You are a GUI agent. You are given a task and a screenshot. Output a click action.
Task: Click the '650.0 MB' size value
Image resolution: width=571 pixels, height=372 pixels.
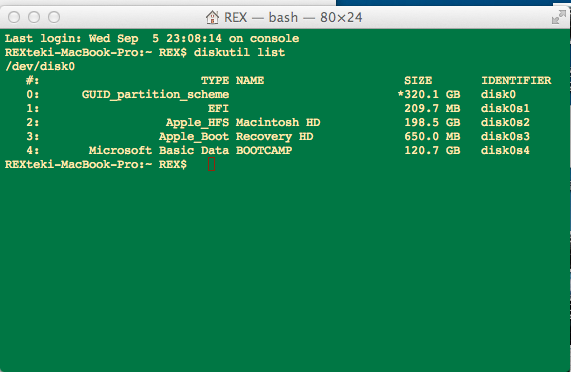click(432, 136)
